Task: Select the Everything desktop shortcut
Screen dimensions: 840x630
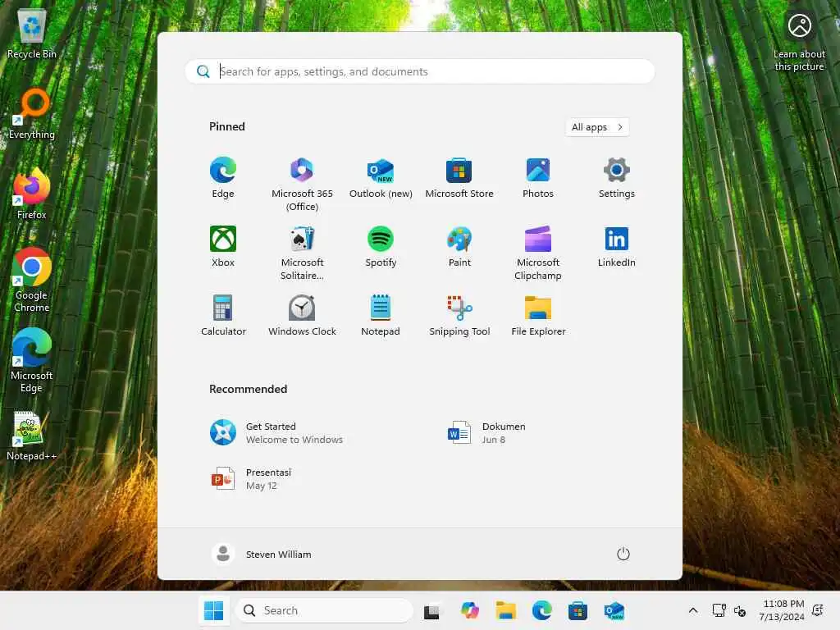Action: tap(32, 114)
